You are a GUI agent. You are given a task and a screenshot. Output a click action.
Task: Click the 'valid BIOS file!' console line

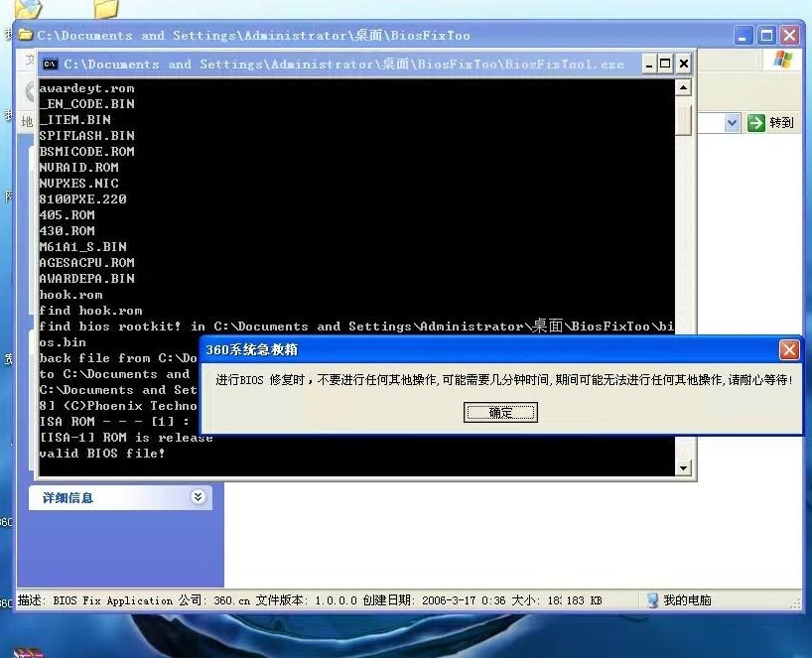[x=102, y=453]
